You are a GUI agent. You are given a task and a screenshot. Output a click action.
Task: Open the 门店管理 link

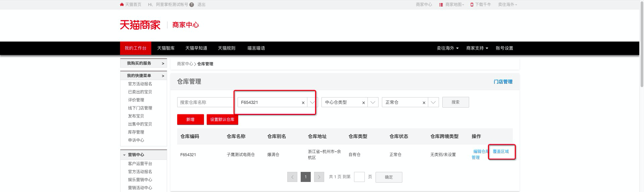click(503, 82)
